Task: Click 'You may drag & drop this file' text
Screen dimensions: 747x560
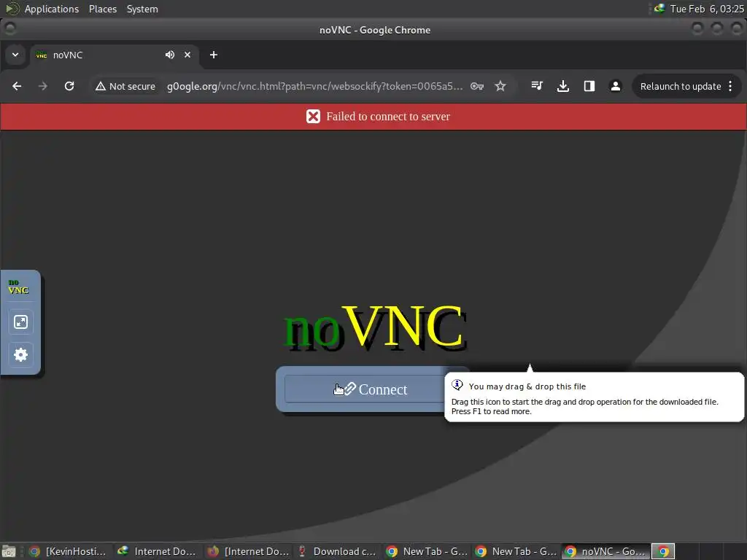Action: coord(527,386)
